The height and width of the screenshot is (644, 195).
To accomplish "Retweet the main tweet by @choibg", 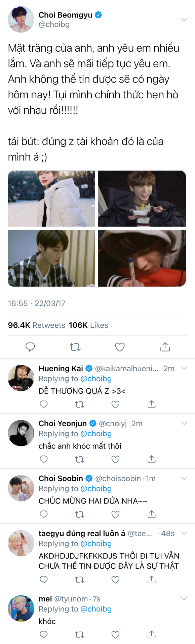I will point(75,347).
